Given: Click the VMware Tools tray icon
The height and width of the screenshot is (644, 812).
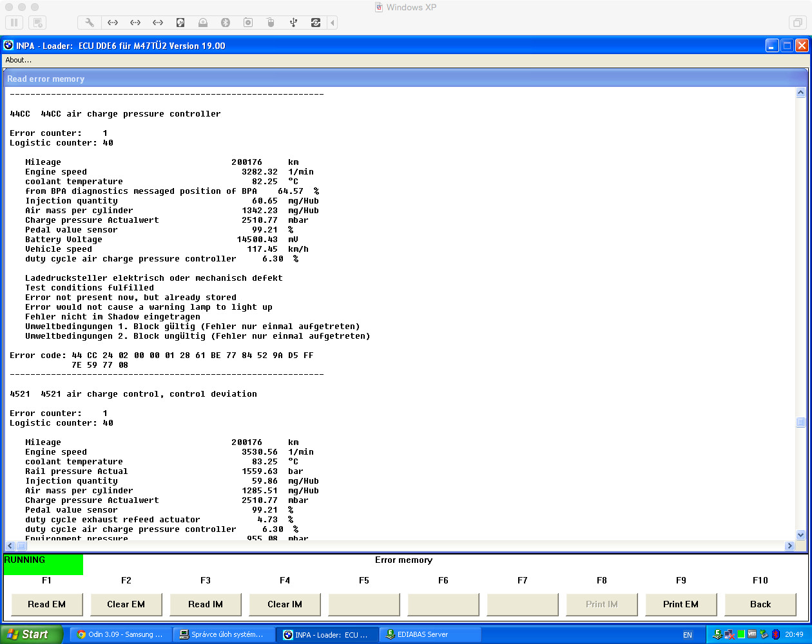Looking at the screenshot, I should pos(752,634).
